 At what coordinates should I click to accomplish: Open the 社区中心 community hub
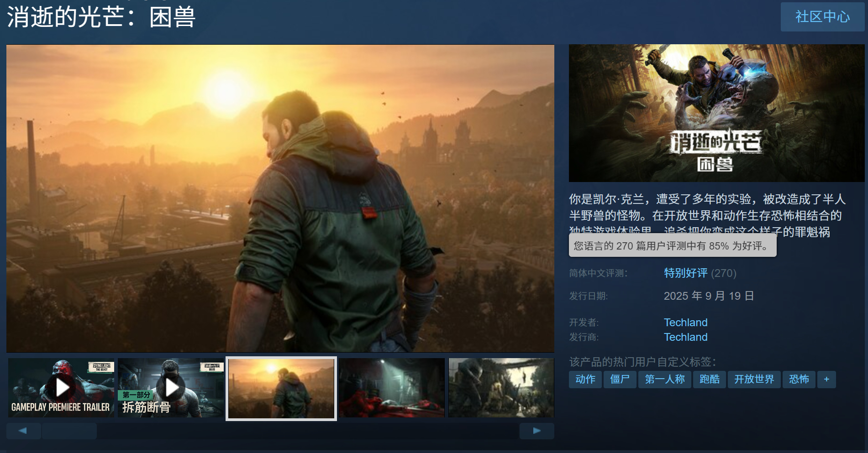pos(822,17)
